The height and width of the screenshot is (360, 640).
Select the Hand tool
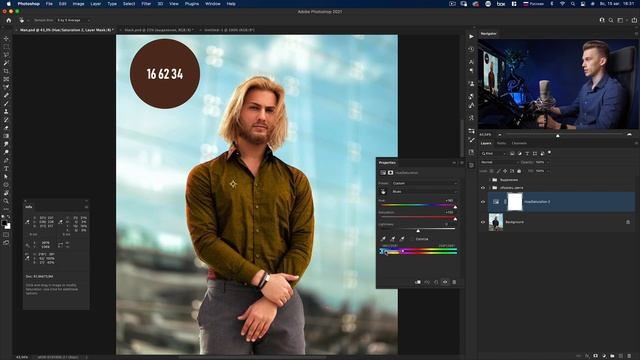(x=6, y=193)
